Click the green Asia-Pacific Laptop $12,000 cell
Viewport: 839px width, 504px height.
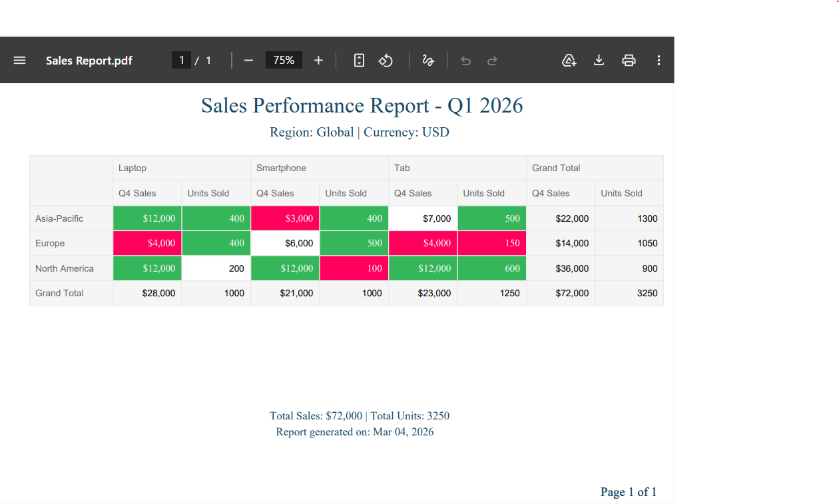coord(147,218)
